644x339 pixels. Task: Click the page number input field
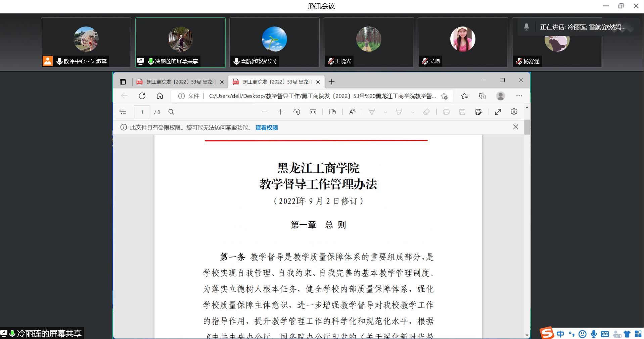click(x=142, y=112)
